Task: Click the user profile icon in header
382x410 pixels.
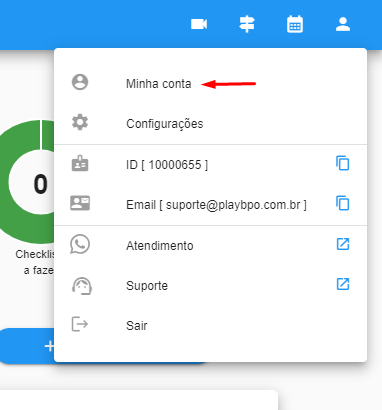Action: click(x=343, y=24)
